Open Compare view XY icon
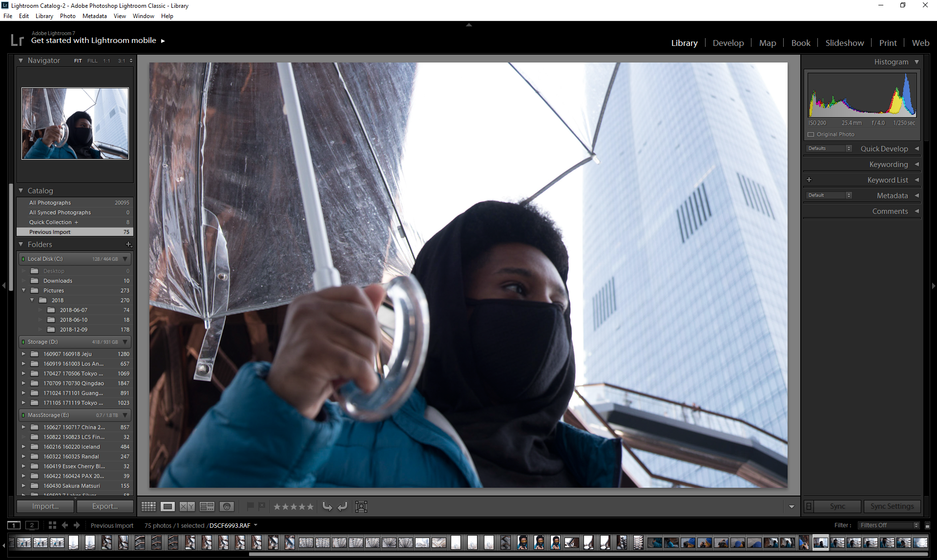The image size is (937, 560). click(x=187, y=507)
